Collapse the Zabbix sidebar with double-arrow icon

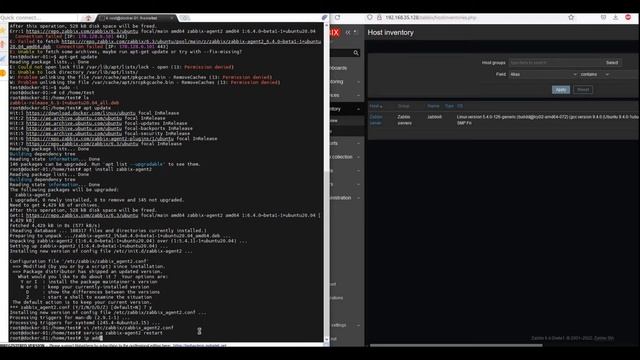pyautogui.click(x=348, y=32)
